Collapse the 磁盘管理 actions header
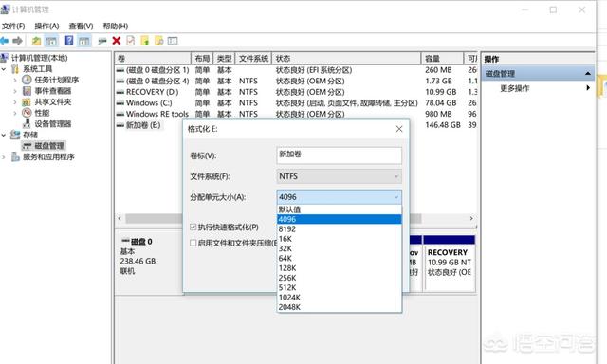This screenshot has width=607, height=364. click(588, 74)
